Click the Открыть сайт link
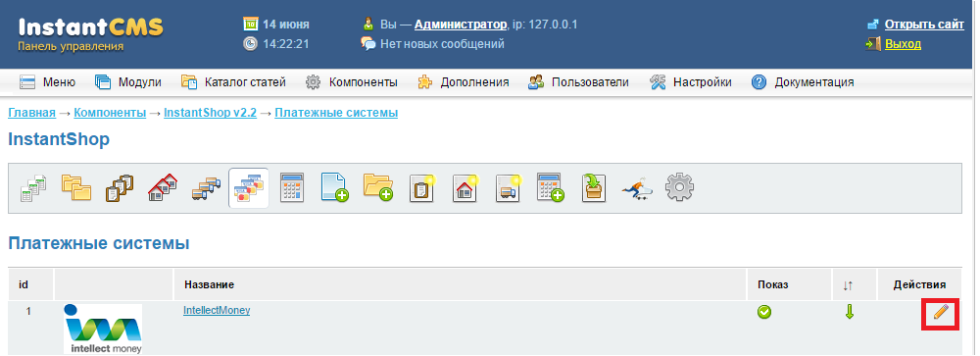The height and width of the screenshot is (356, 980). [924, 25]
